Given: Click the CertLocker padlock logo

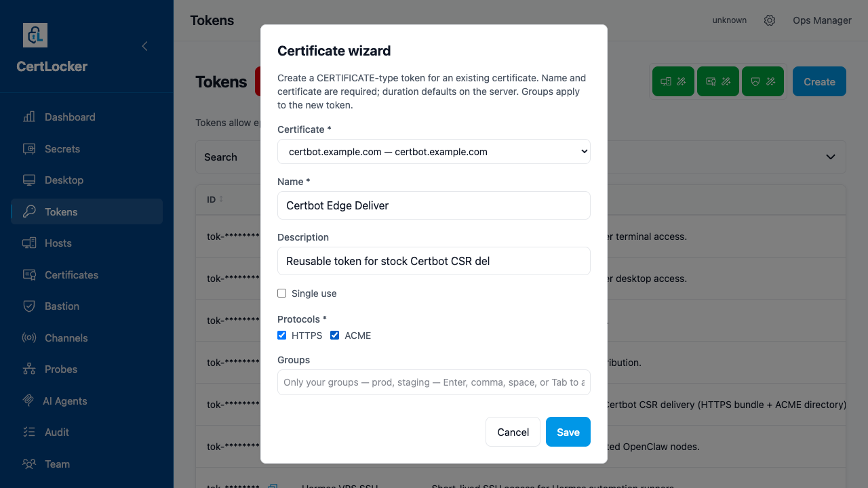Looking at the screenshot, I should point(35,35).
